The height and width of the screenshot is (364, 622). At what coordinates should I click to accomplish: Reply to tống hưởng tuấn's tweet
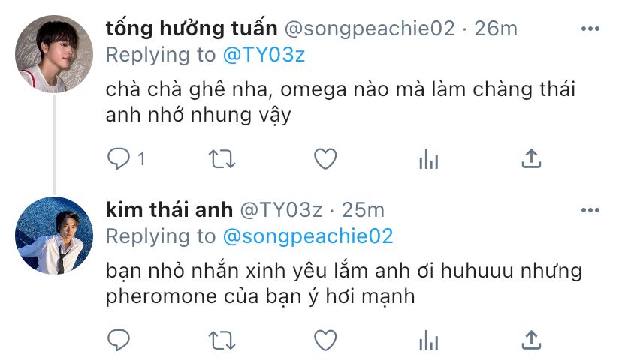coord(119,159)
